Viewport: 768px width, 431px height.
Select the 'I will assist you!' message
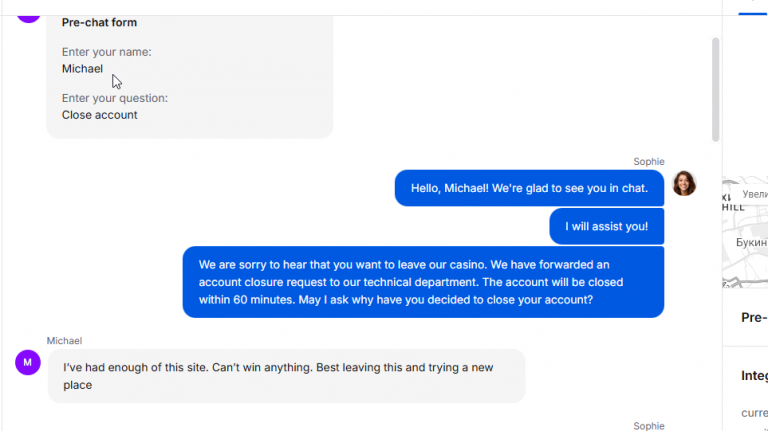606,226
